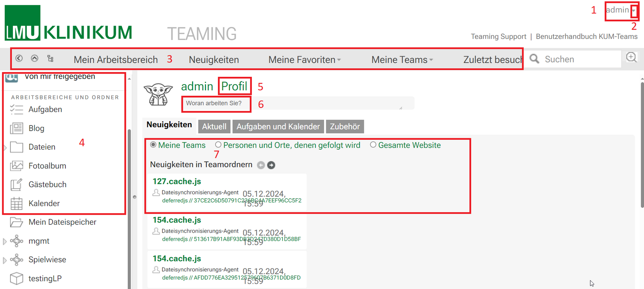644x289 pixels.
Task: Switch to the Zubehör tab
Action: coord(345,126)
